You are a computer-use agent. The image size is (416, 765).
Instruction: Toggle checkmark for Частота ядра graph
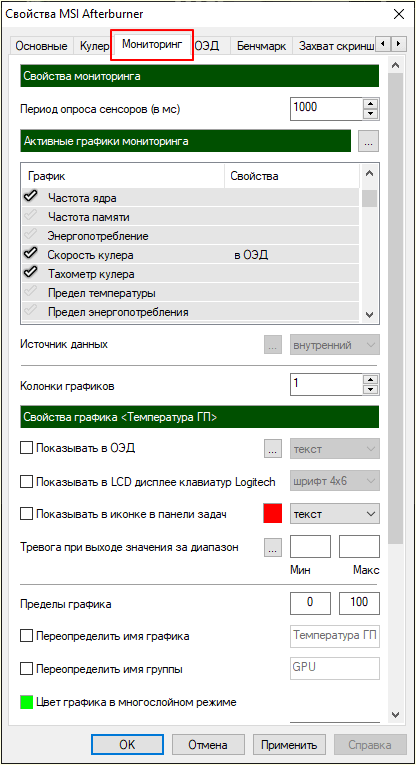pos(30,197)
